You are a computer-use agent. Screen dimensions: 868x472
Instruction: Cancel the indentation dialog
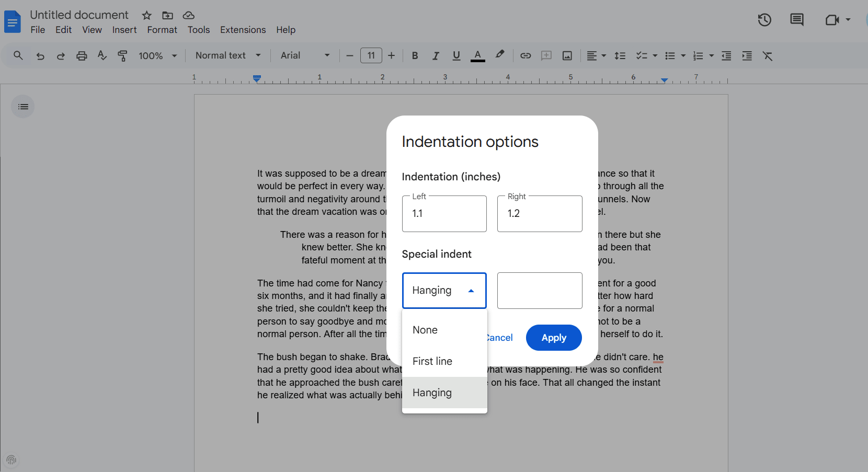(x=500, y=338)
